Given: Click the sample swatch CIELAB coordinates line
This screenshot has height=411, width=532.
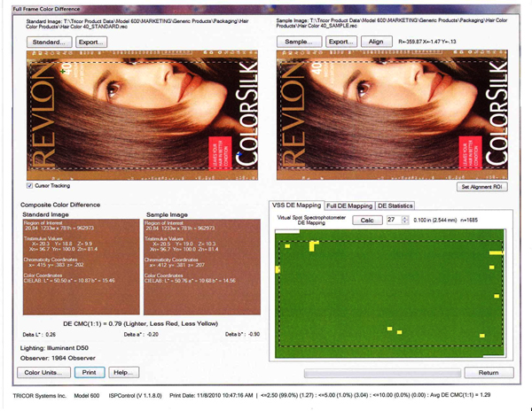Looking at the screenshot, I should (190, 281).
